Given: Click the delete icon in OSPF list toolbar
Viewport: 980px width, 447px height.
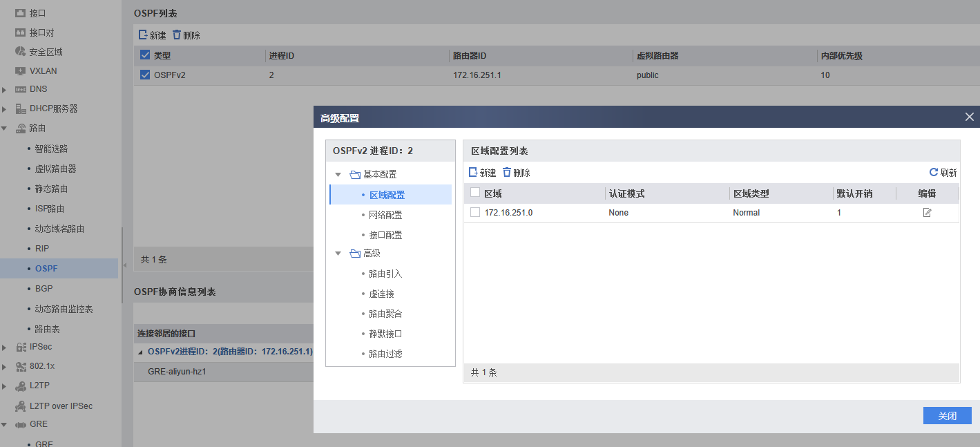Looking at the screenshot, I should click(x=177, y=35).
